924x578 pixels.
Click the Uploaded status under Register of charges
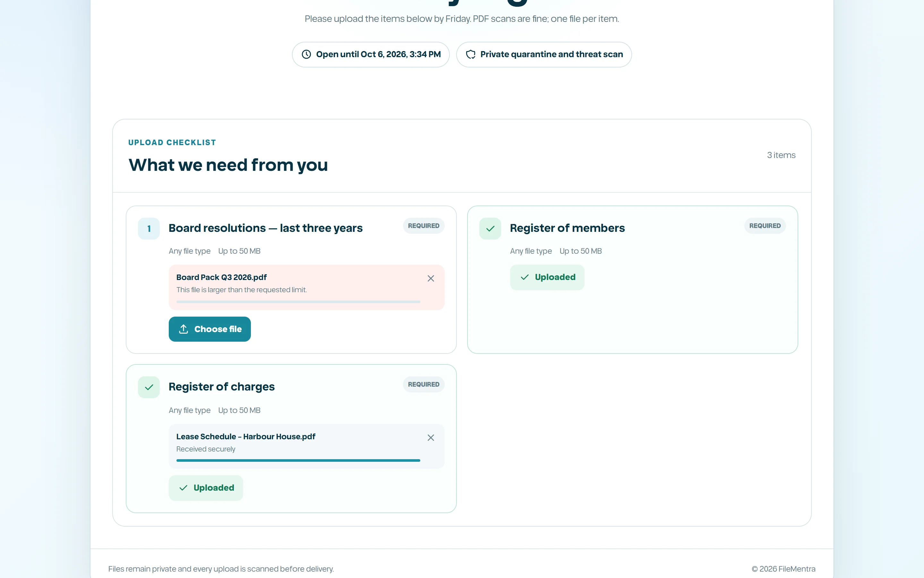pos(206,488)
